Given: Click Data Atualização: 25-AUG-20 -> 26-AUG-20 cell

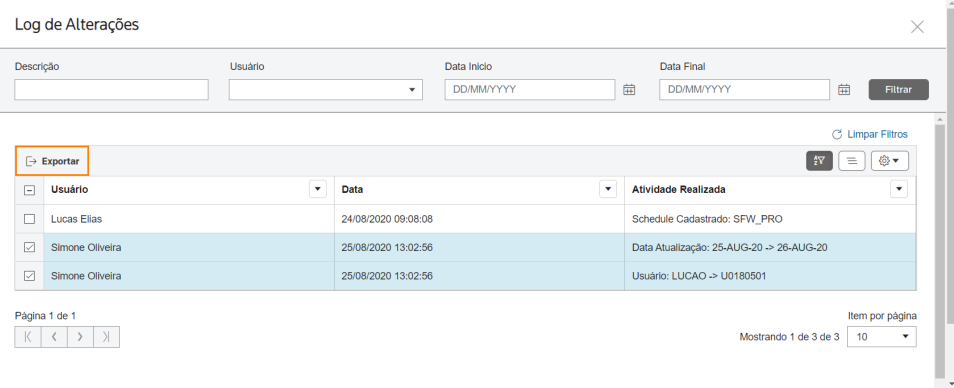Looking at the screenshot, I should pyautogui.click(x=770, y=248).
